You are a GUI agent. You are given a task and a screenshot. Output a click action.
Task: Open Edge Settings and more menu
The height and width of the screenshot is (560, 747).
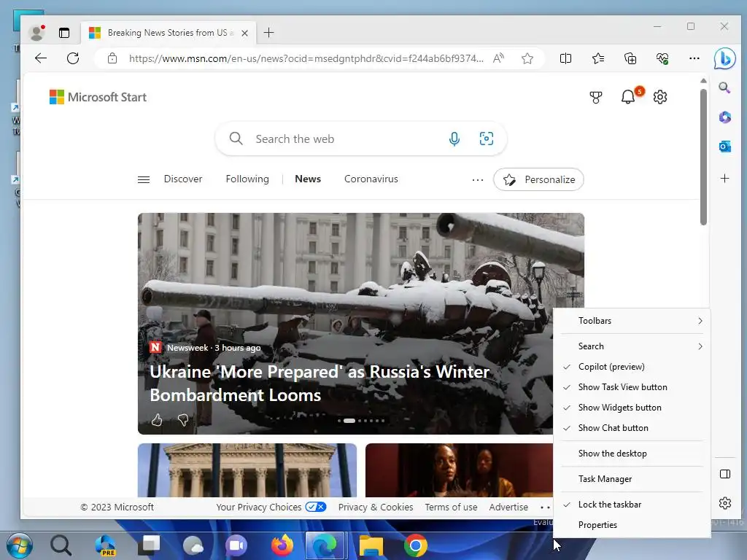(x=694, y=58)
